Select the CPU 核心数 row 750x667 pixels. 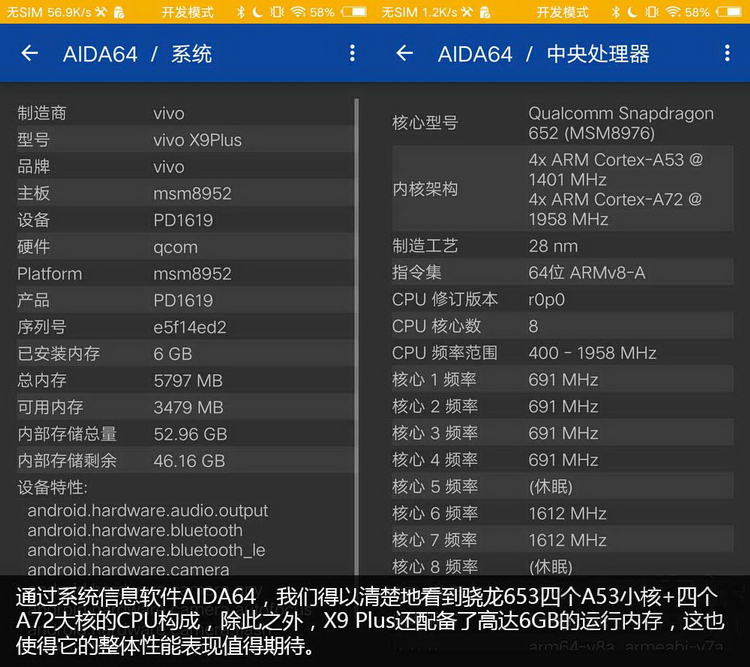click(x=560, y=325)
